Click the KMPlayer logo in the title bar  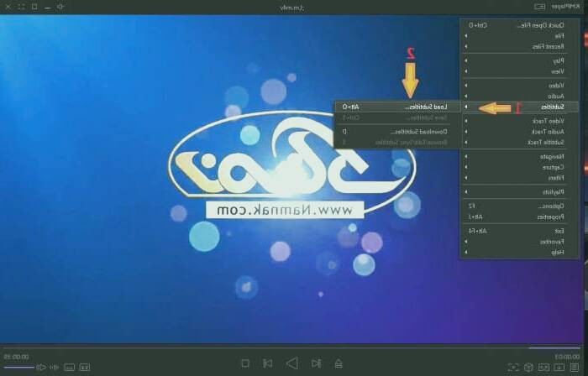(566, 7)
